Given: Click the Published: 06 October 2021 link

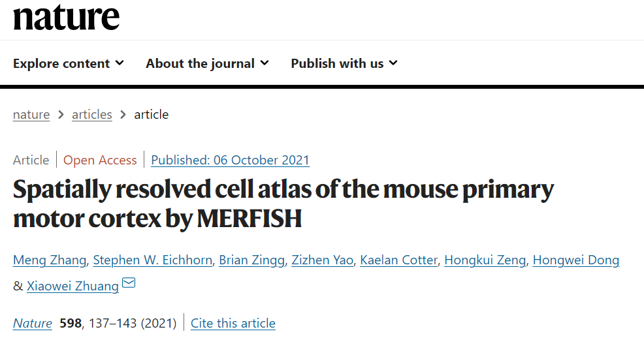Looking at the screenshot, I should tap(231, 160).
